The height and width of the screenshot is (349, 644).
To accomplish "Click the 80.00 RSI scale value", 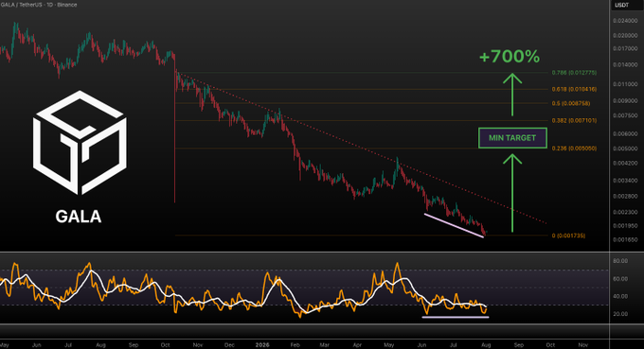I will pos(620,261).
